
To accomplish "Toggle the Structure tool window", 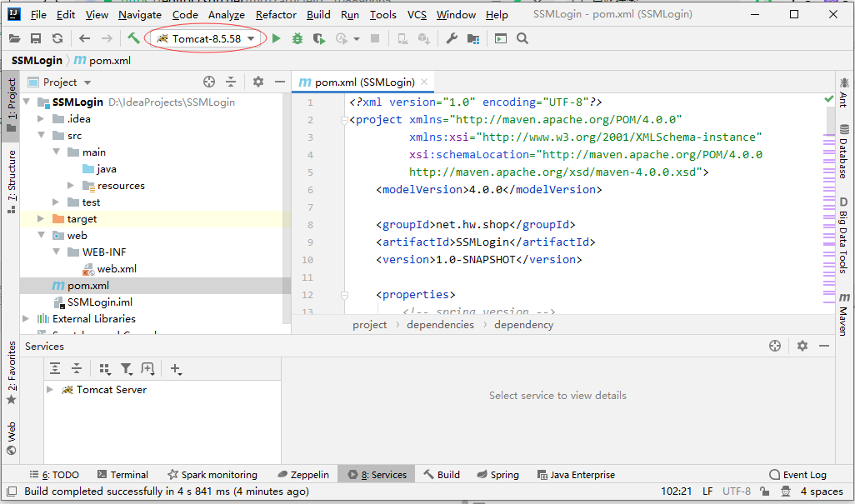I will tap(11, 182).
